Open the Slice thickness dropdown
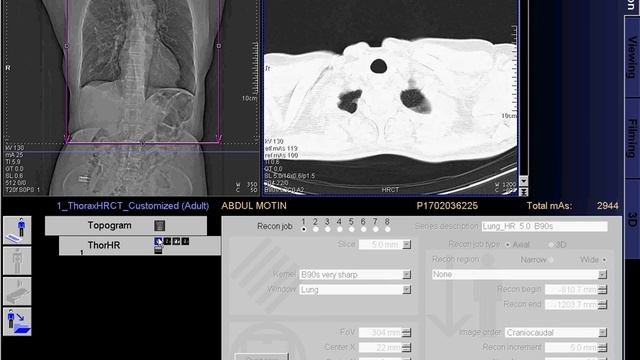This screenshot has width=640, height=360. (407, 244)
